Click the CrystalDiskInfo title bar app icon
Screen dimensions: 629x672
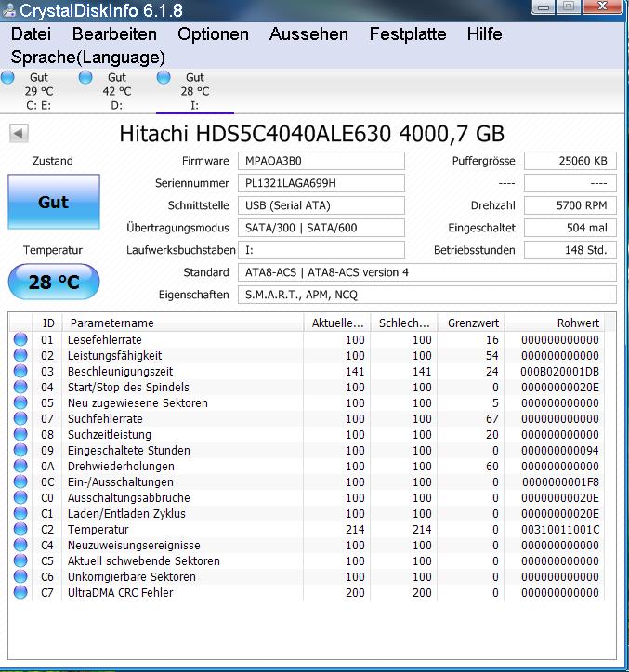click(x=8, y=11)
